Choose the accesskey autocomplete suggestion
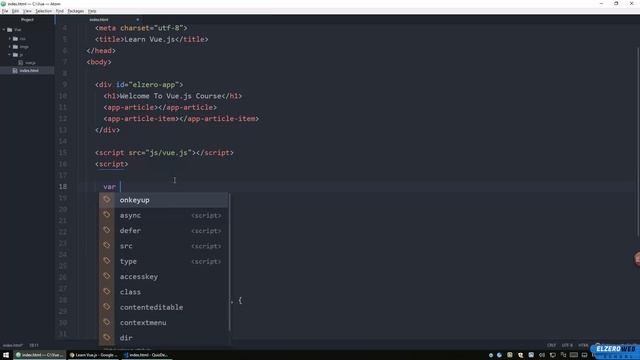640x360 pixels. pyautogui.click(x=163, y=277)
